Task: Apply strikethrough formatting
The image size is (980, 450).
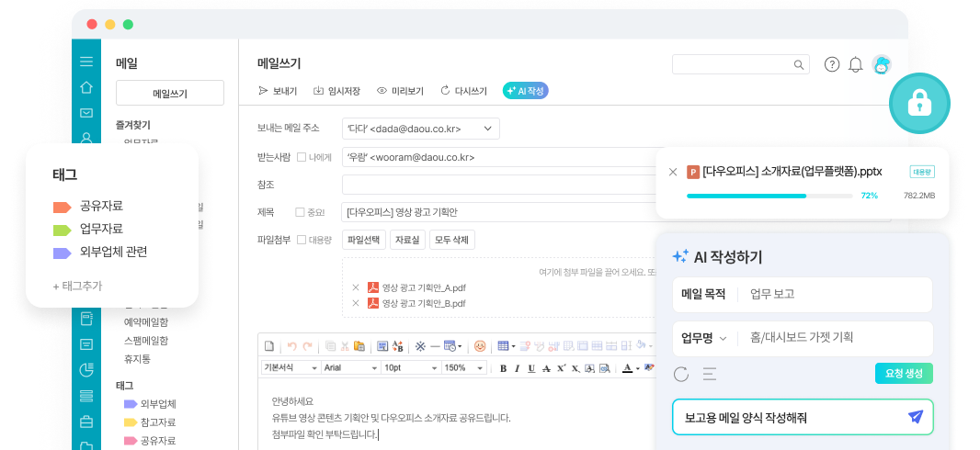Action: (x=546, y=368)
